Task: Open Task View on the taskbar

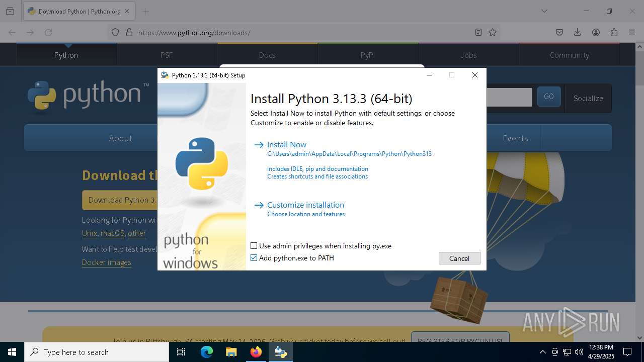Action: [x=181, y=352]
